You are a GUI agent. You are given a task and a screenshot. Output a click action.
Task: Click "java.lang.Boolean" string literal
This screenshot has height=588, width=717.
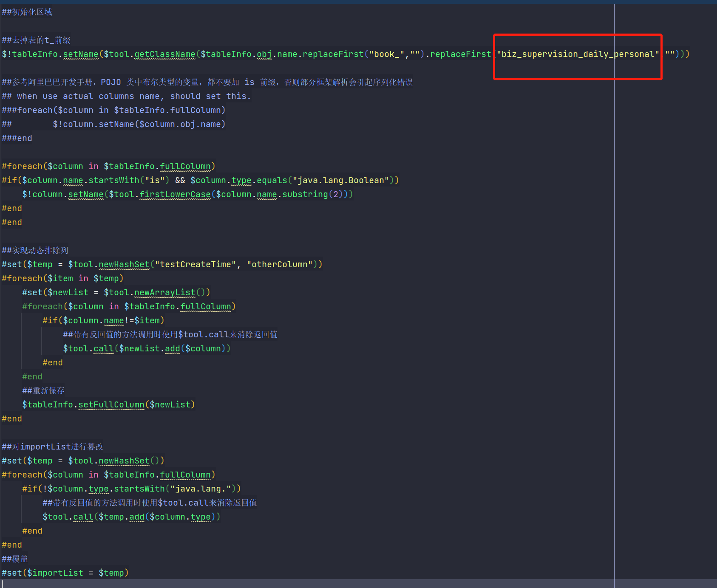pos(340,180)
